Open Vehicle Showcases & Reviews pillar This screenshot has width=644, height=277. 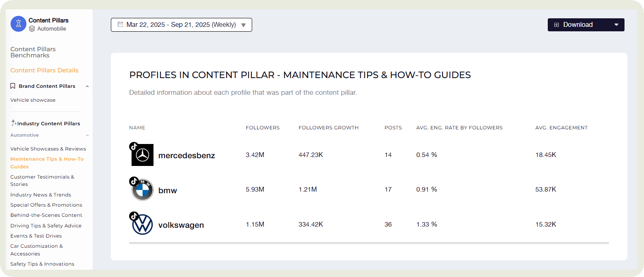pos(48,149)
